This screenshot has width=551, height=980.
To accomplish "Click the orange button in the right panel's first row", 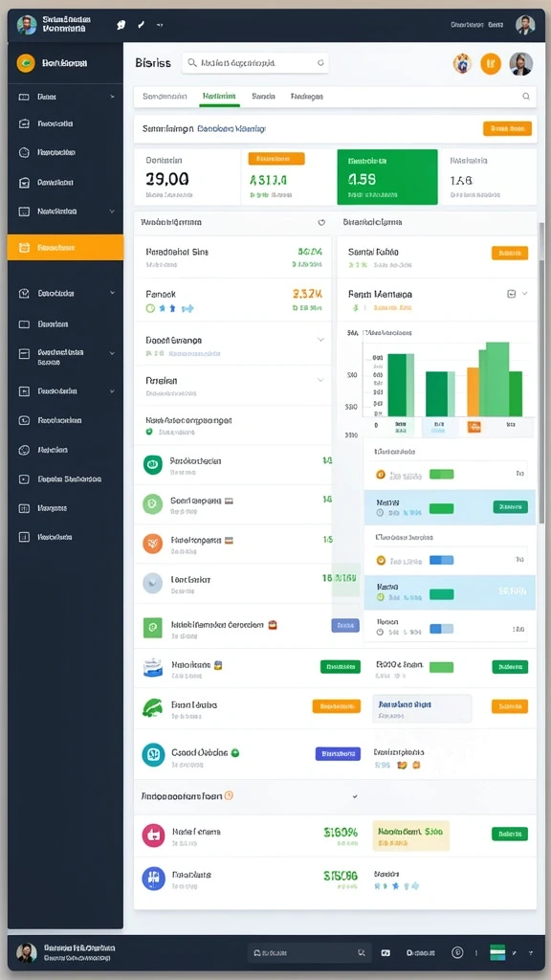I will pos(510,253).
